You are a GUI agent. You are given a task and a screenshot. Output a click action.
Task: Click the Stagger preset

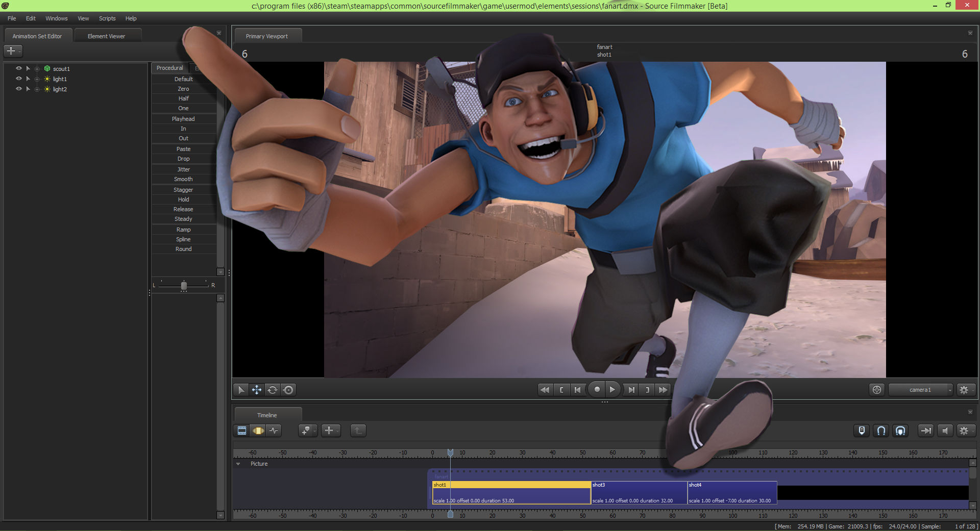pos(184,190)
